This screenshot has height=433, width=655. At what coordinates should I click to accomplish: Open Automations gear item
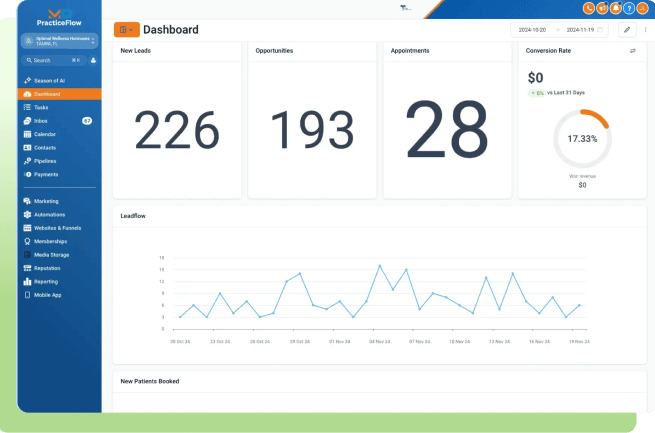click(59, 214)
